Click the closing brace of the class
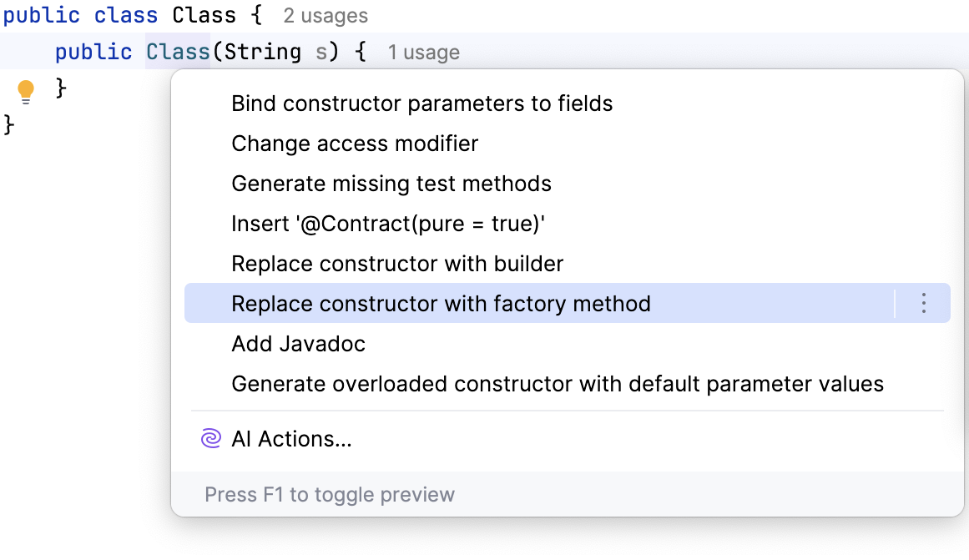 tap(7, 125)
